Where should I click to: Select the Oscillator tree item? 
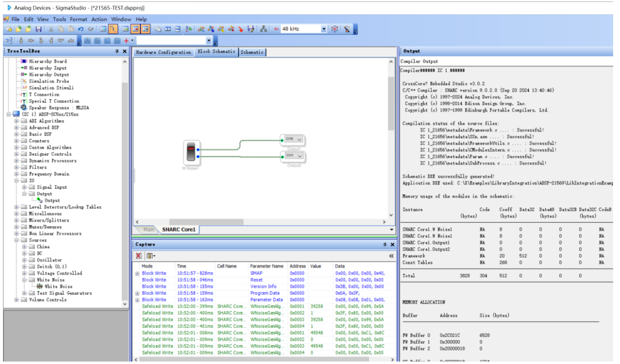click(50, 260)
